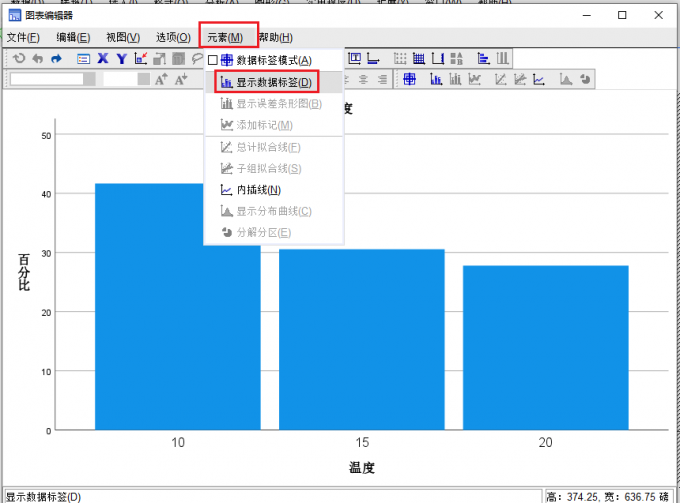Redo with the blue arrow icon
Viewport: 680px width, 503px height.
tap(56, 59)
